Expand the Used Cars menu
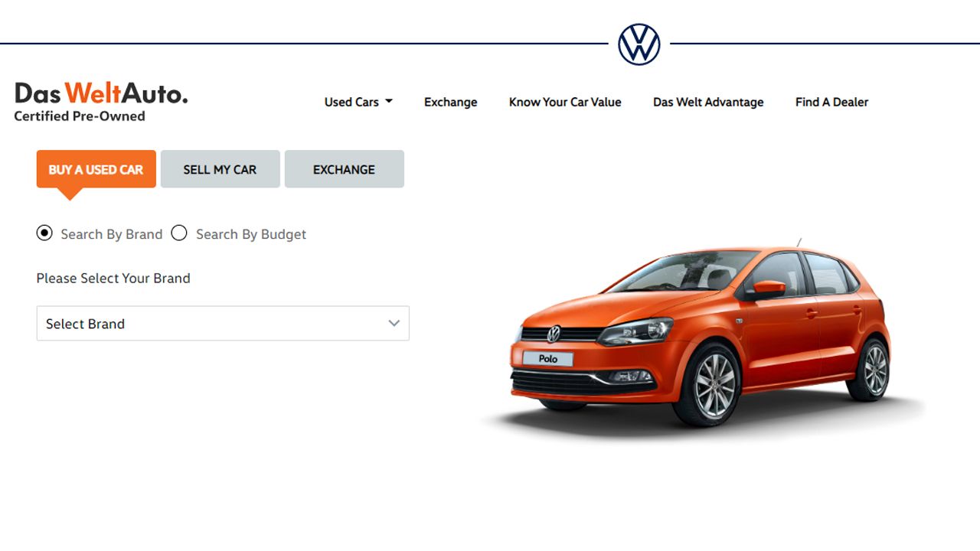Screen dimensions: 980x551 pos(358,102)
